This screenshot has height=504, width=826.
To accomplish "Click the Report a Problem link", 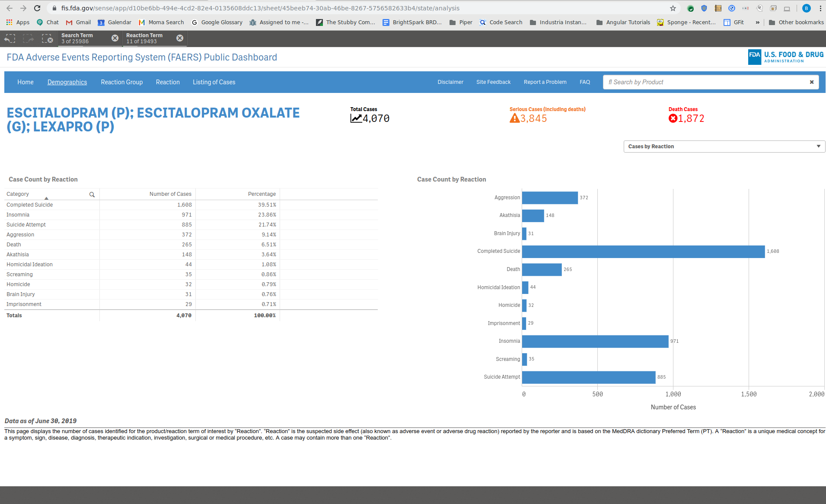I will [x=545, y=82].
